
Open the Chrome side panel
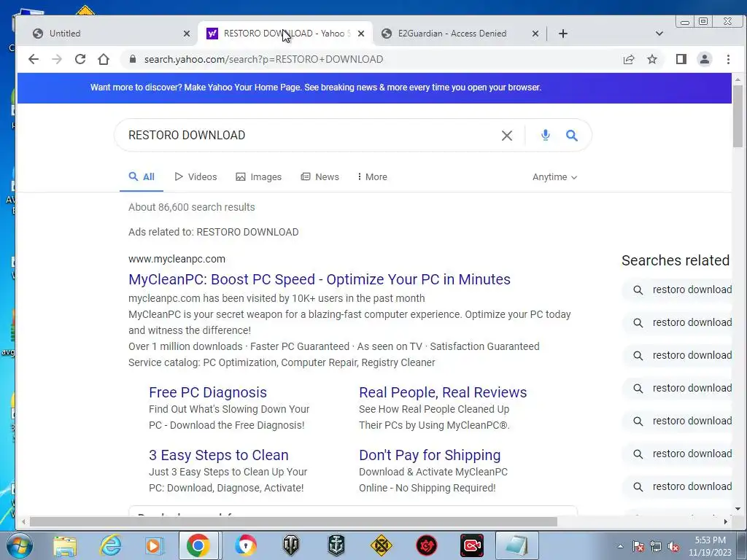(681, 59)
